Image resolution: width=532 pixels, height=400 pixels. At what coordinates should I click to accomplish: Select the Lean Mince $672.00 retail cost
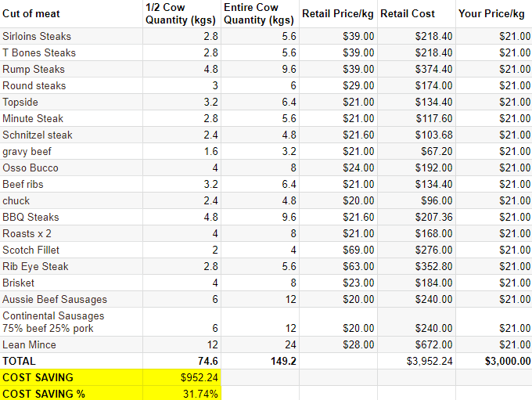point(417,344)
